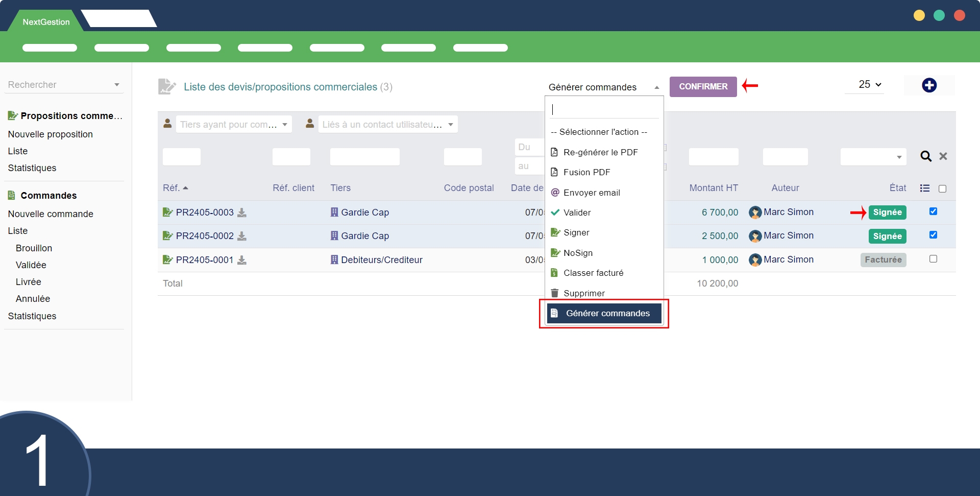Click the blue plus add-new icon

click(x=929, y=85)
